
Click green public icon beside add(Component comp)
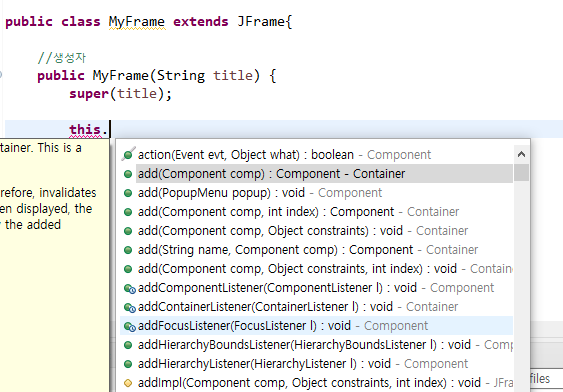(x=128, y=174)
